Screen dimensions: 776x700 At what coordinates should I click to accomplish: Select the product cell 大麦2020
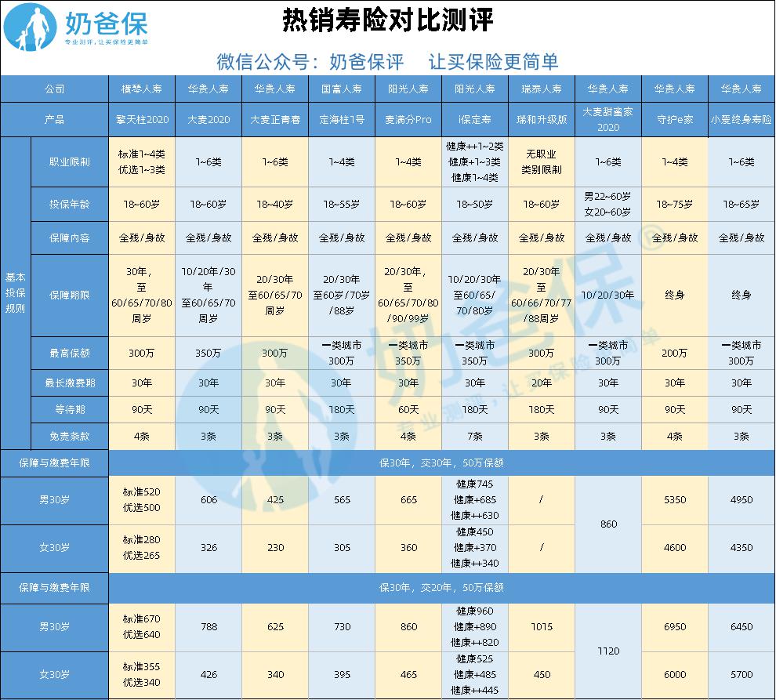click(x=209, y=120)
